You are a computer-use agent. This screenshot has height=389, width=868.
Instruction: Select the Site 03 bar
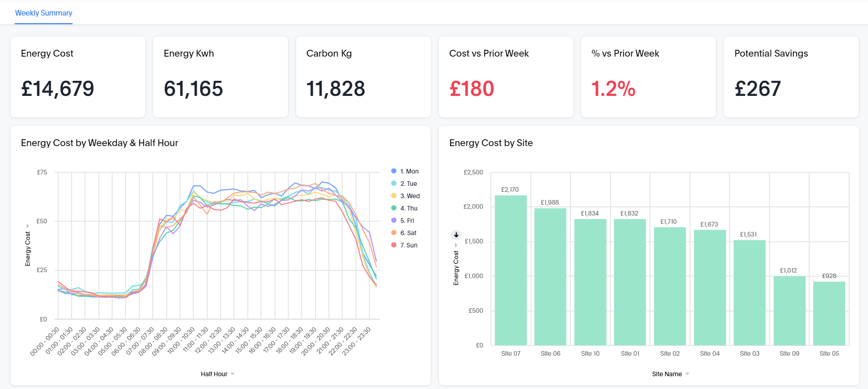pyautogui.click(x=749, y=293)
